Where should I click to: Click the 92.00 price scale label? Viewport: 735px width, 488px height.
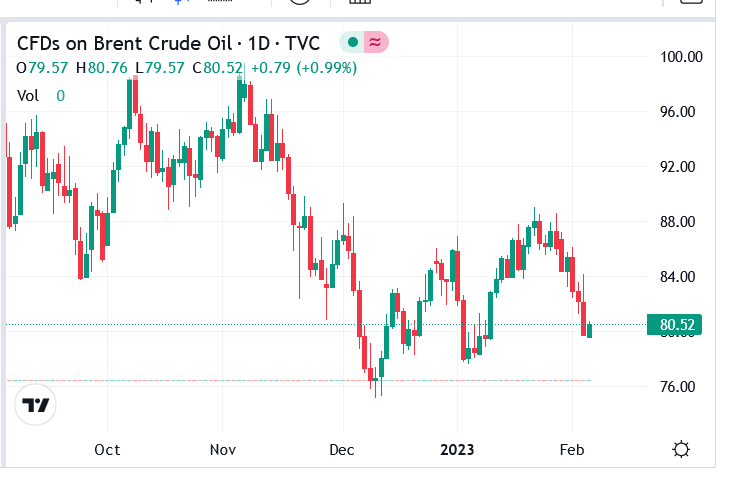[677, 167]
